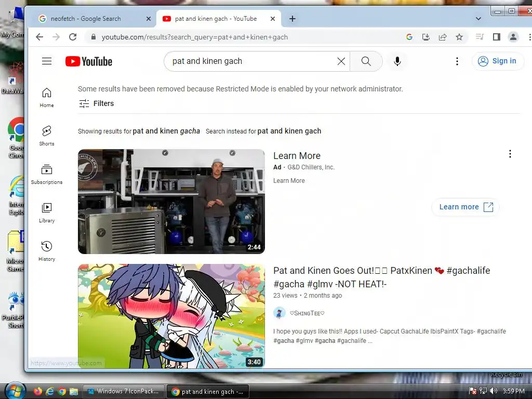Click Search instead for pat and kinen gach
The width and height of the screenshot is (532, 399).
[289, 131]
